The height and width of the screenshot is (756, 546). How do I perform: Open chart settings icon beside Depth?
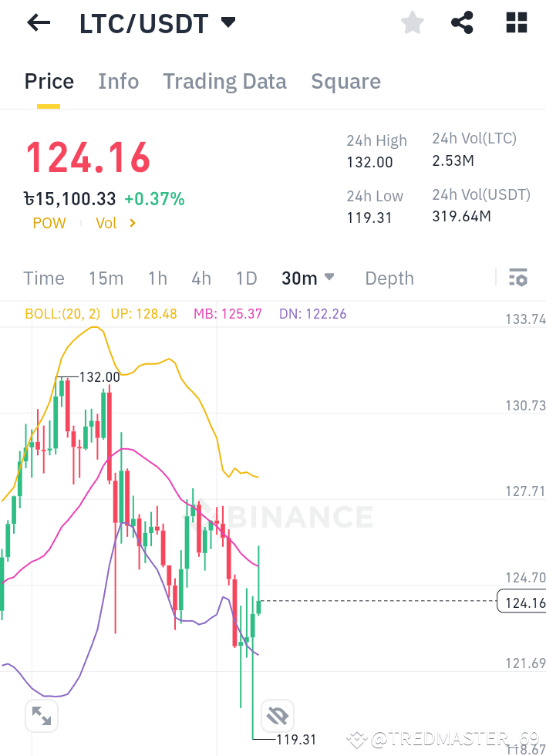(520, 278)
